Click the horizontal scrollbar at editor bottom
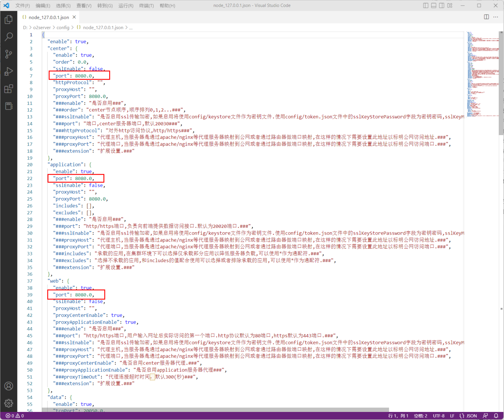504x420 pixels. (215, 410)
